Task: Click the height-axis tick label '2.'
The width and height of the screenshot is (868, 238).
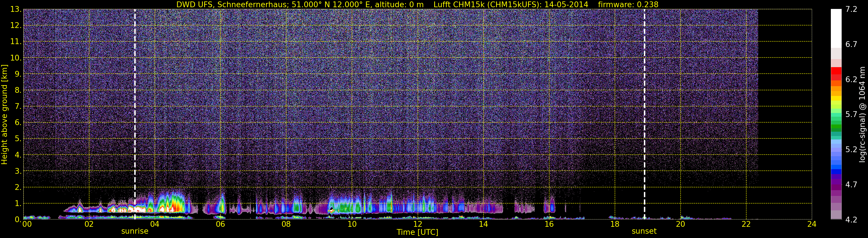Action: (18, 188)
